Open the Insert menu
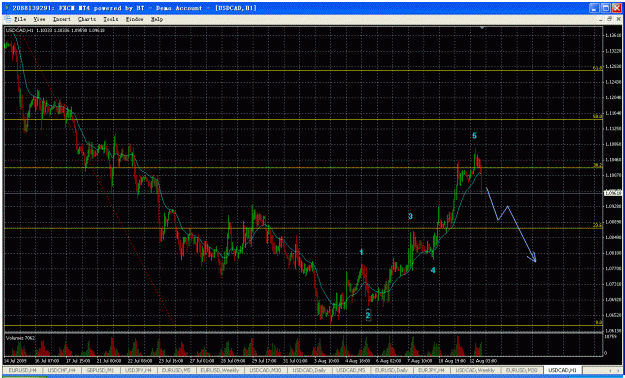The width and height of the screenshot is (625, 378). tap(62, 19)
